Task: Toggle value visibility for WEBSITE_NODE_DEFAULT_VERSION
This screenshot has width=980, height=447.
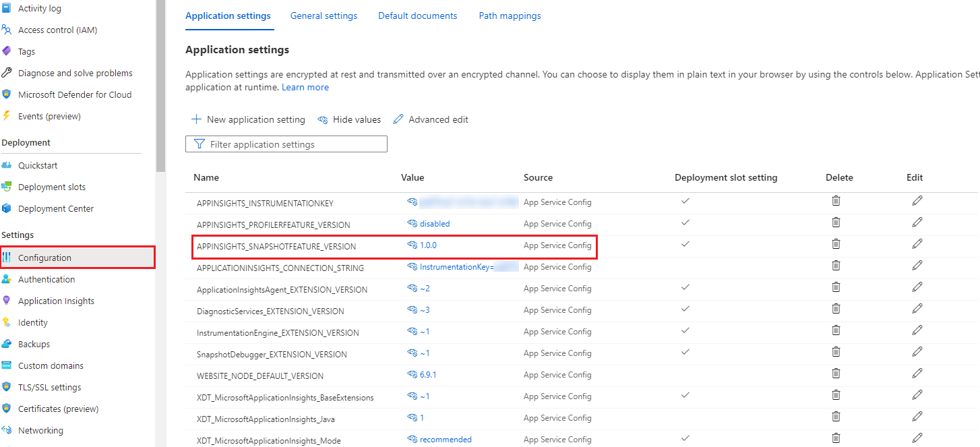Action: click(x=412, y=375)
